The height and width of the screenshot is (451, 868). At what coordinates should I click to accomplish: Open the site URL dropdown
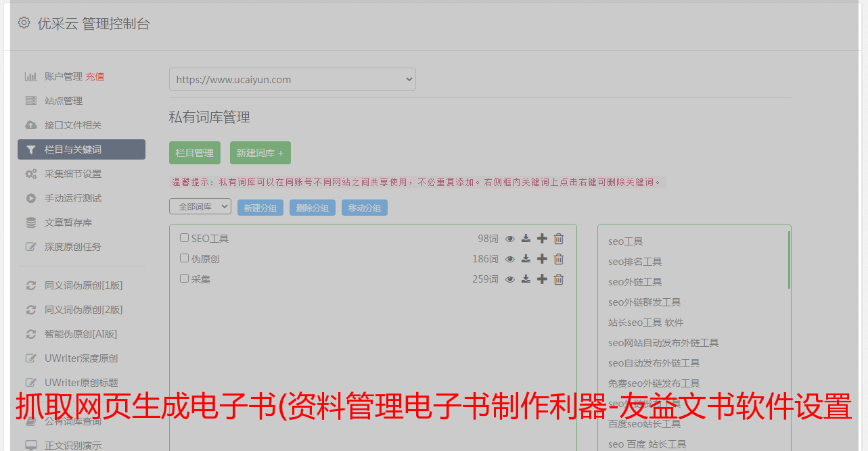click(x=292, y=79)
